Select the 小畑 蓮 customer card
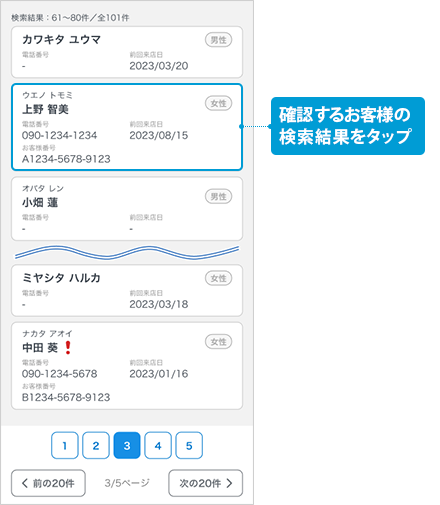The height and width of the screenshot is (505, 440). tap(127, 209)
